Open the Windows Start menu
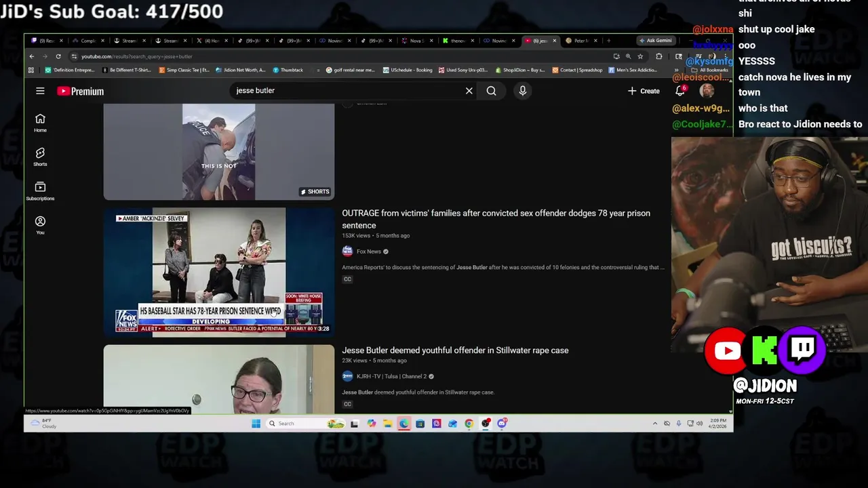The image size is (868, 488). [x=256, y=424]
